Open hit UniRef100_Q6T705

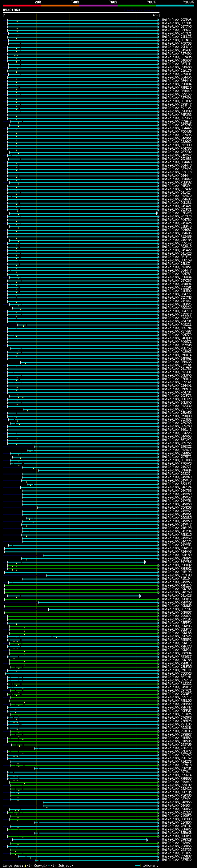pyautogui.click(x=176, y=26)
